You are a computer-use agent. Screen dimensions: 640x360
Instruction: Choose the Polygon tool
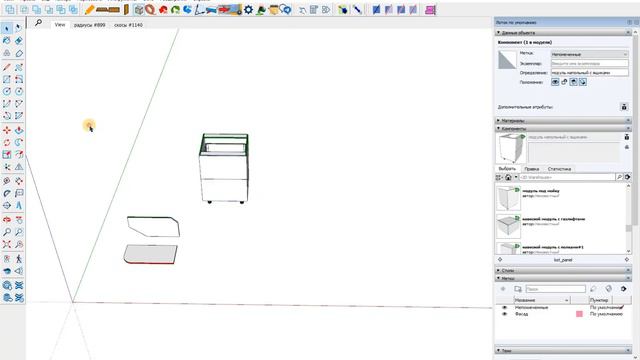(x=19, y=91)
